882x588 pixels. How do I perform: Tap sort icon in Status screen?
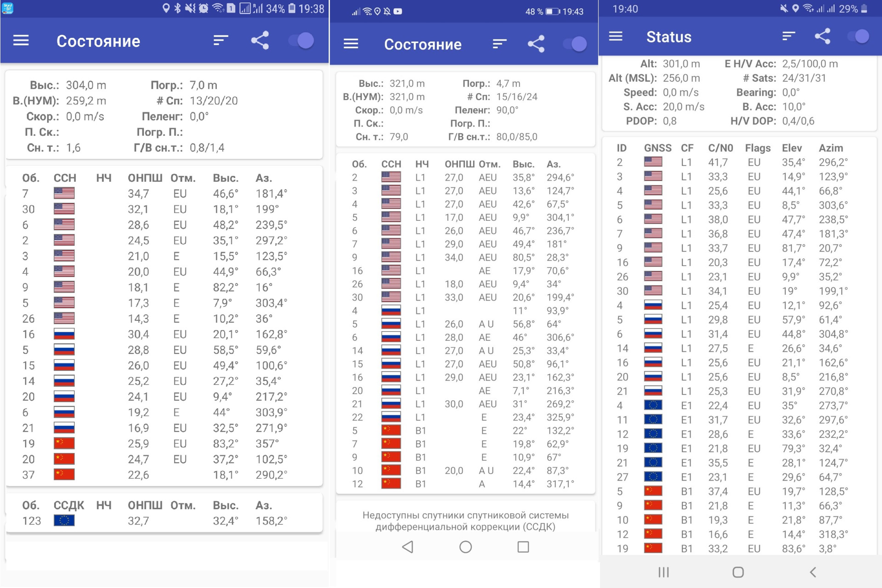click(789, 36)
